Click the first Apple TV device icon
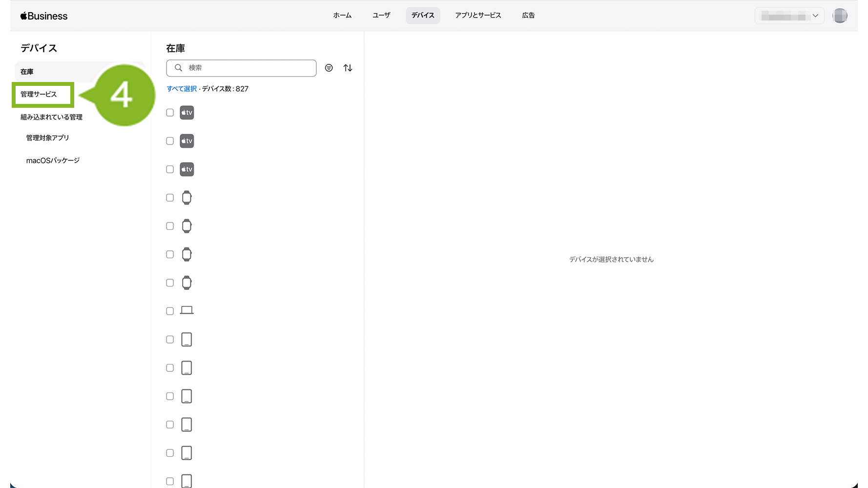The width and height of the screenshot is (868, 488). pyautogui.click(x=186, y=113)
